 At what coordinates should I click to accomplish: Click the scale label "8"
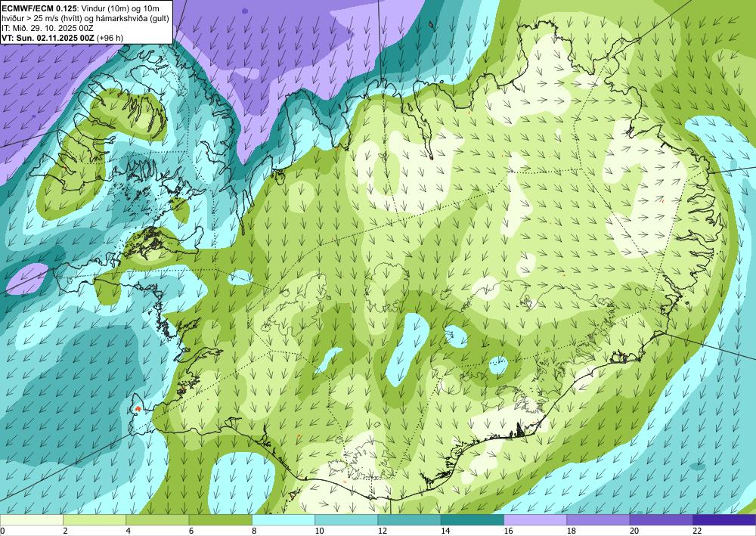pos(254,531)
